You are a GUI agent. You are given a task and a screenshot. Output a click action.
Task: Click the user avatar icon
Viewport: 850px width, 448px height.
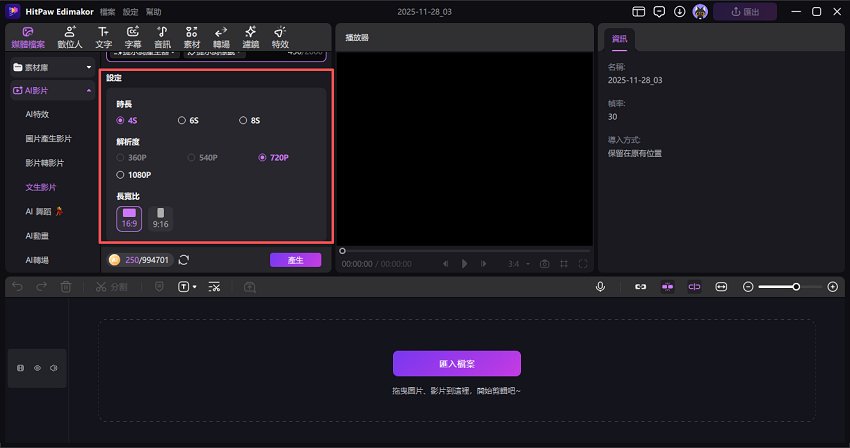(x=700, y=11)
